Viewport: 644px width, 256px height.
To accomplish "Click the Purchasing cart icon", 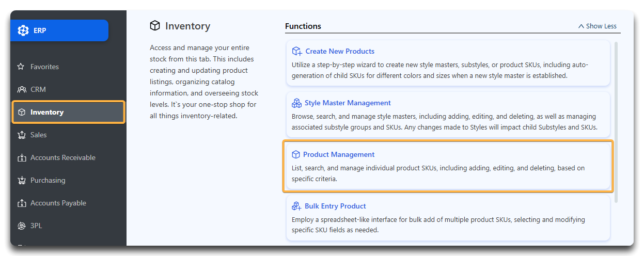I will pos(22,180).
